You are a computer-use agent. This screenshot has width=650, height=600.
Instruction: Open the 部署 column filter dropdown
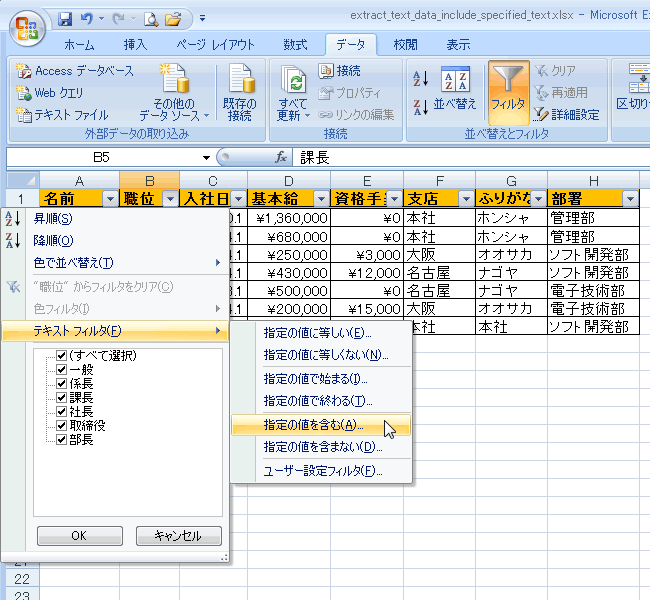630,199
